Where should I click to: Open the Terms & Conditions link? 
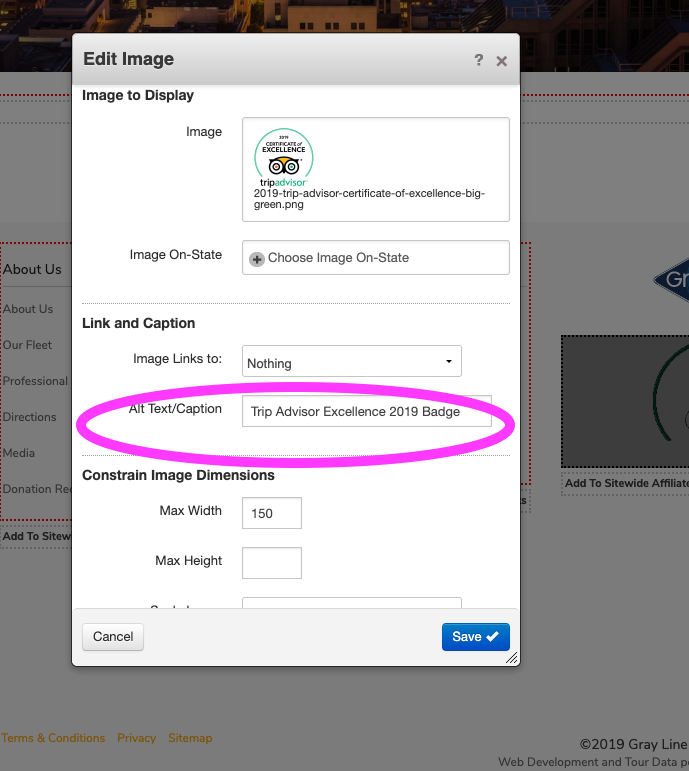[53, 738]
